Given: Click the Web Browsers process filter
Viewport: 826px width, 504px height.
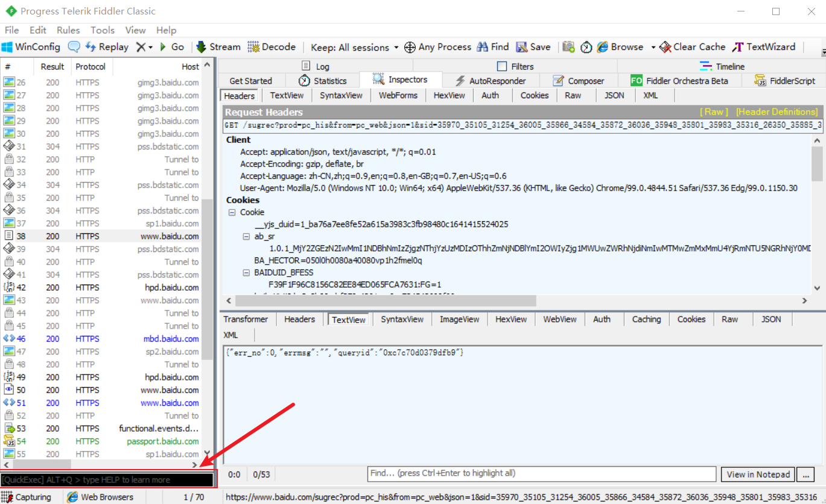Looking at the screenshot, I should (100, 497).
